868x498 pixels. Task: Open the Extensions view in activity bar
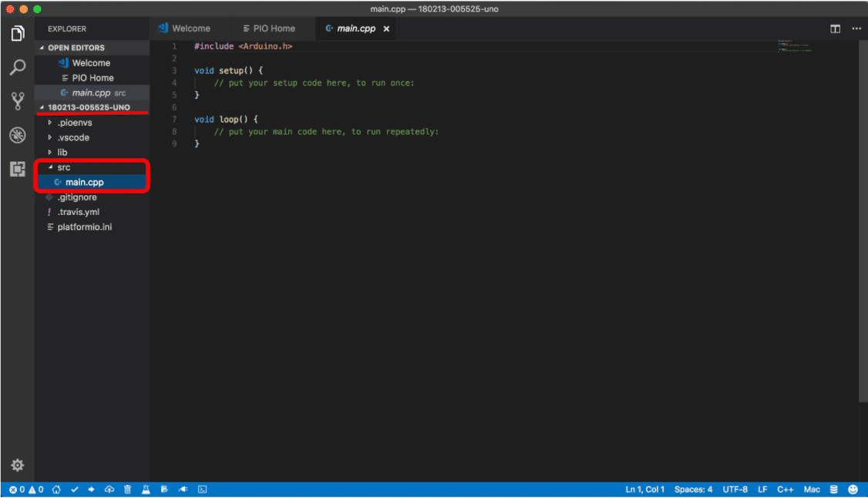(x=18, y=169)
